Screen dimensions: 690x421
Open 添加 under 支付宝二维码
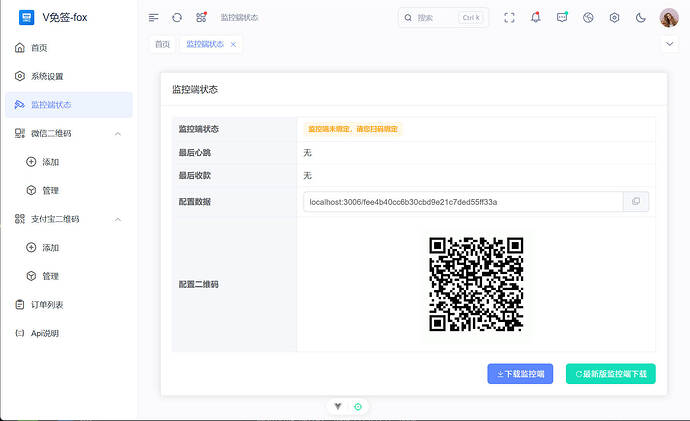pos(69,248)
